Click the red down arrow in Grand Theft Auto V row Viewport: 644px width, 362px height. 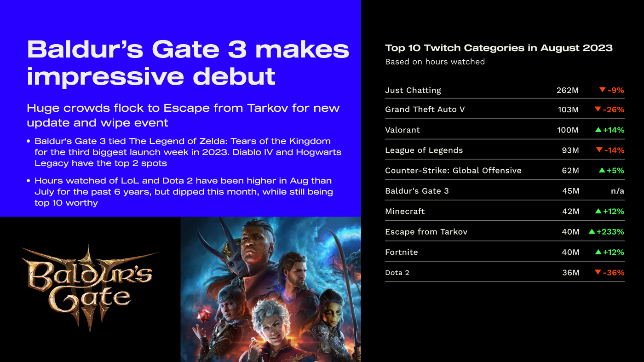coord(598,109)
